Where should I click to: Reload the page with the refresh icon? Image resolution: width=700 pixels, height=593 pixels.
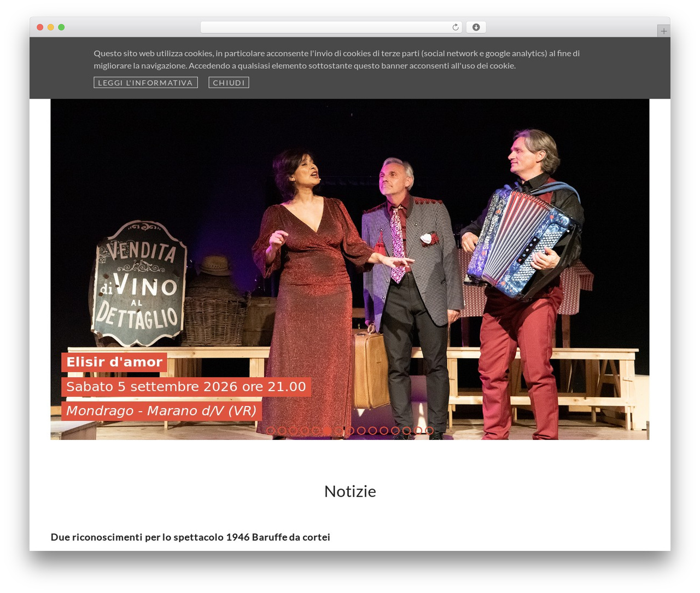456,27
